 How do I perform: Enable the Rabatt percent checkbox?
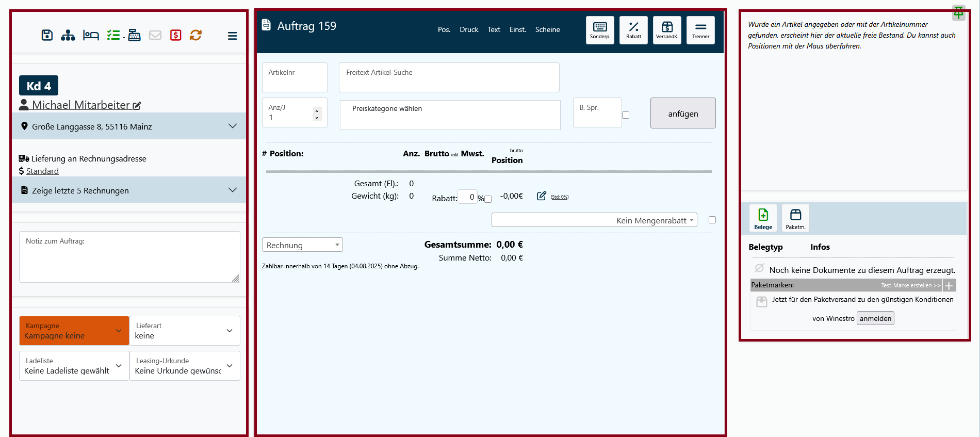click(488, 199)
